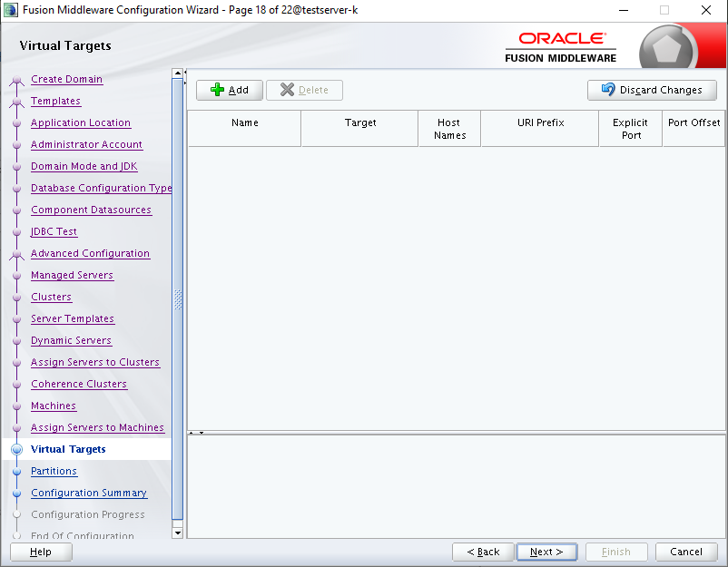Click the Discard Changes button
Image resolution: width=728 pixels, height=567 pixels.
[x=652, y=90]
